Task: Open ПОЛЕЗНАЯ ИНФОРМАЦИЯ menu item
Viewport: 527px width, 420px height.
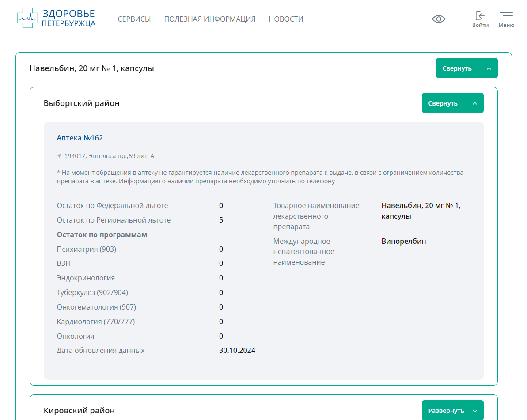Action: pyautogui.click(x=210, y=19)
